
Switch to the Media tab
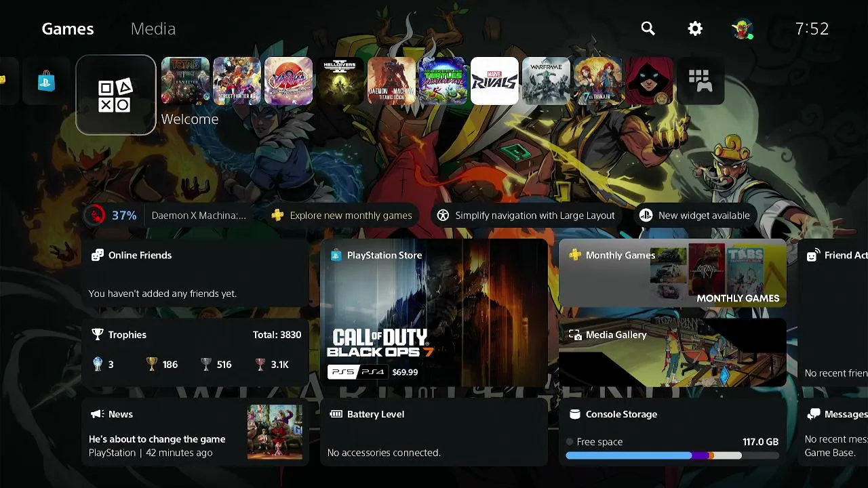pyautogui.click(x=153, y=28)
